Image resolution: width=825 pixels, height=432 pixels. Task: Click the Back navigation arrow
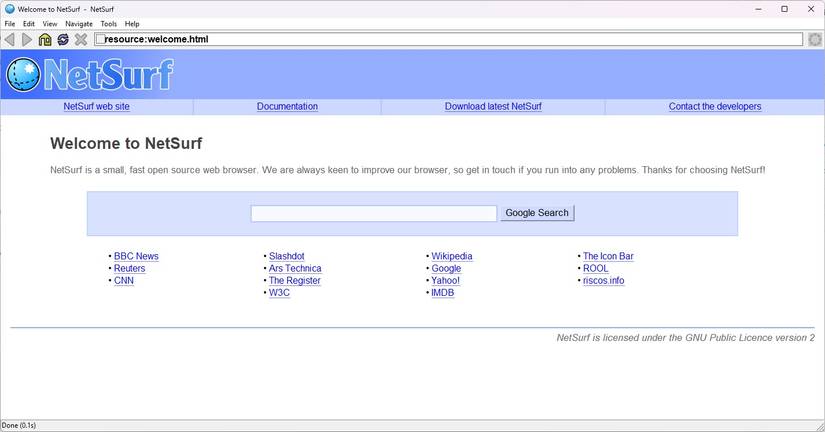pyautogui.click(x=9, y=39)
